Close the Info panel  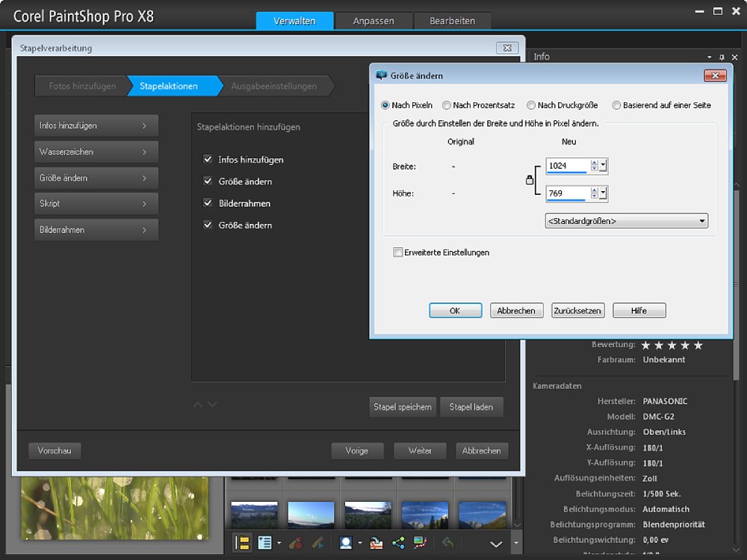(x=734, y=57)
